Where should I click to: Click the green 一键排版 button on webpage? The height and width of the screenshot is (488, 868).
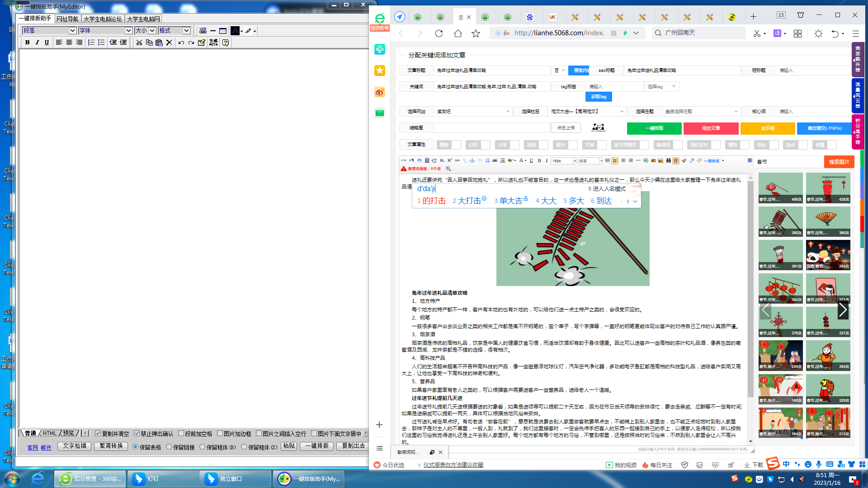(x=654, y=128)
